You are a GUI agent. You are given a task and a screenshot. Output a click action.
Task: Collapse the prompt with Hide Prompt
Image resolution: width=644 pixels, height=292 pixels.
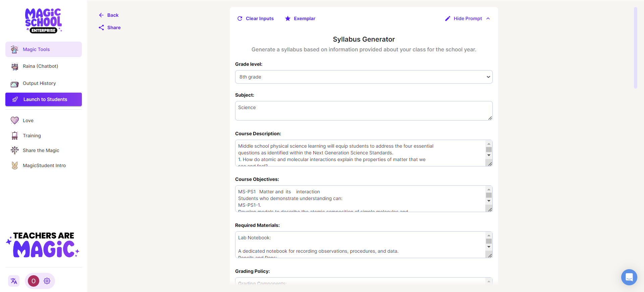click(x=468, y=18)
